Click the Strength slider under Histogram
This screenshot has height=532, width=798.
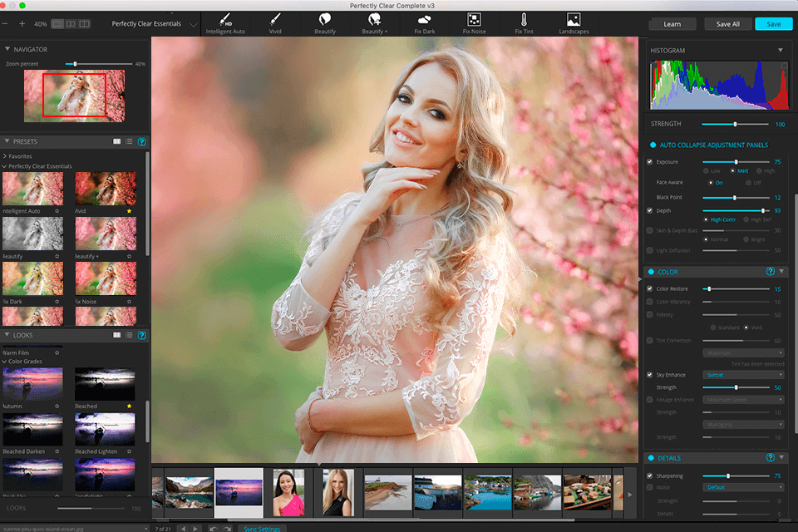coord(735,124)
